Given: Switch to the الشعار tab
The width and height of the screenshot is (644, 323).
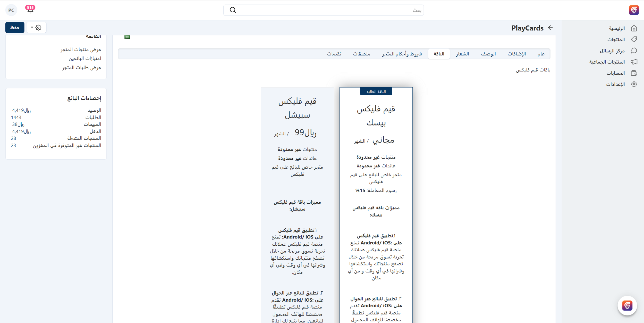Looking at the screenshot, I should 462,54.
